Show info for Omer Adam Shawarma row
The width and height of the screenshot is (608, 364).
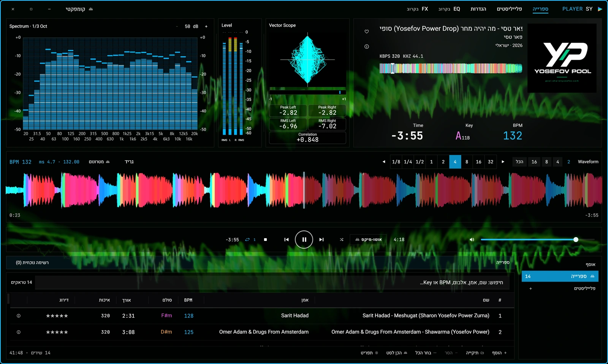(19, 332)
